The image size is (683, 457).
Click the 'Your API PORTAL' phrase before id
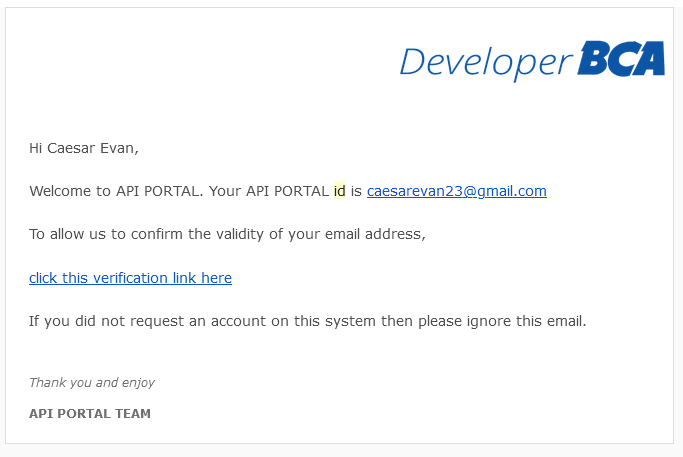pyautogui.click(x=269, y=191)
